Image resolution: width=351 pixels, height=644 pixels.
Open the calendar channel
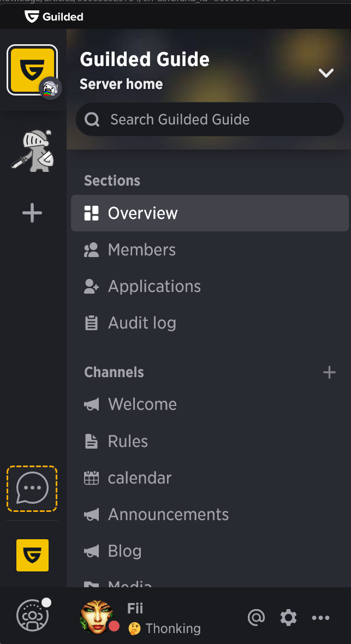tap(210, 478)
